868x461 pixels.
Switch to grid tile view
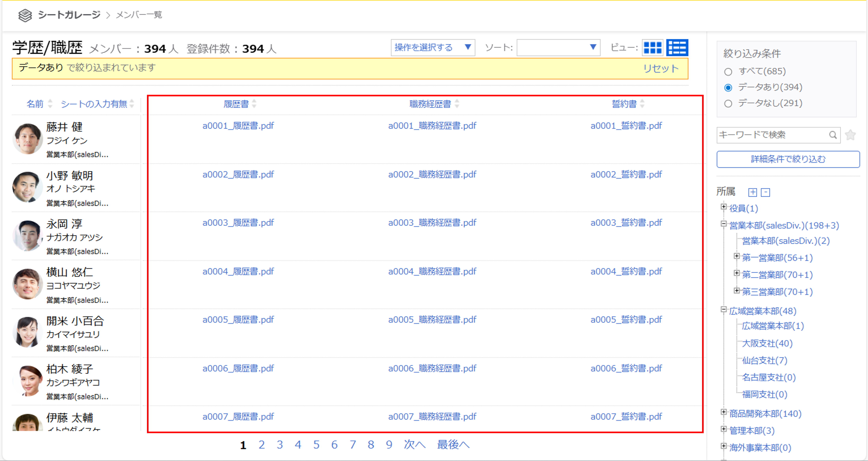pyautogui.click(x=652, y=48)
